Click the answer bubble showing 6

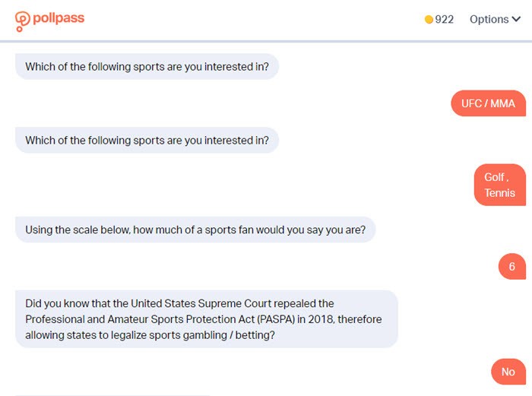pyautogui.click(x=512, y=266)
